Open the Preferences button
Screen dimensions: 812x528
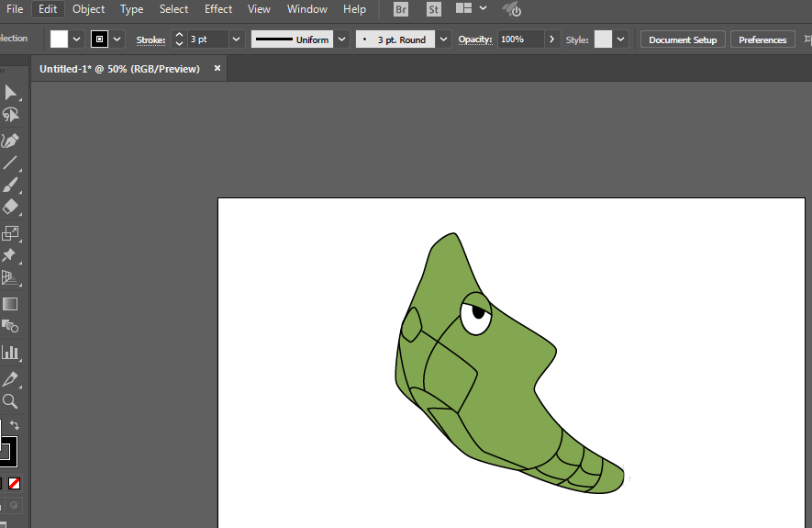click(x=762, y=39)
